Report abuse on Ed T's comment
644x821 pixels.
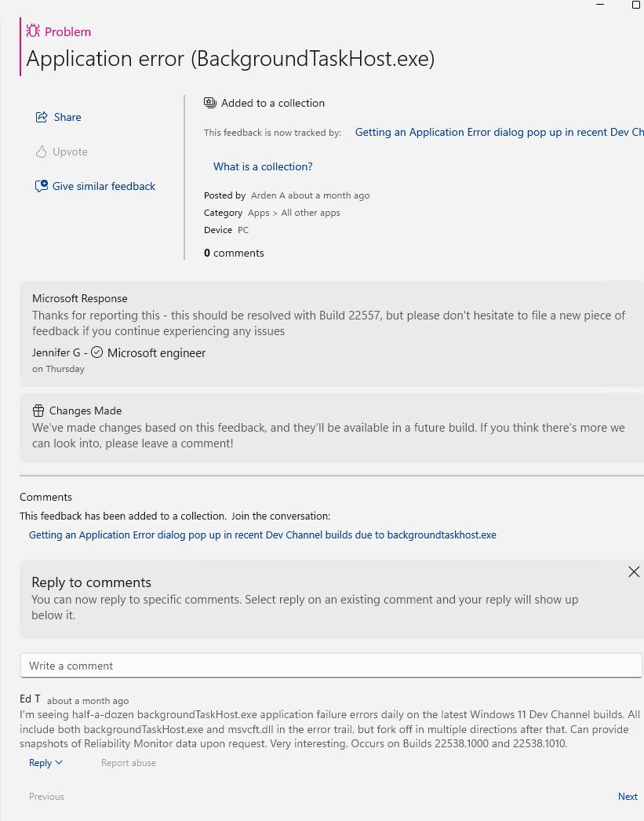(129, 763)
